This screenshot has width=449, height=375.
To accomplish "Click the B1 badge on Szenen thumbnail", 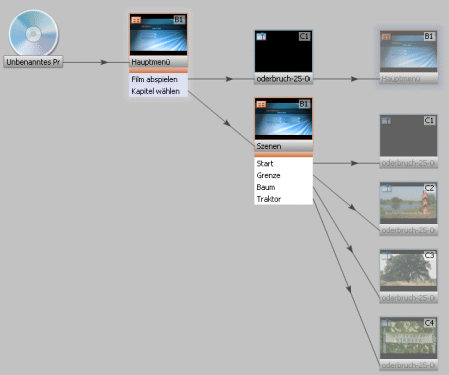I will (304, 104).
